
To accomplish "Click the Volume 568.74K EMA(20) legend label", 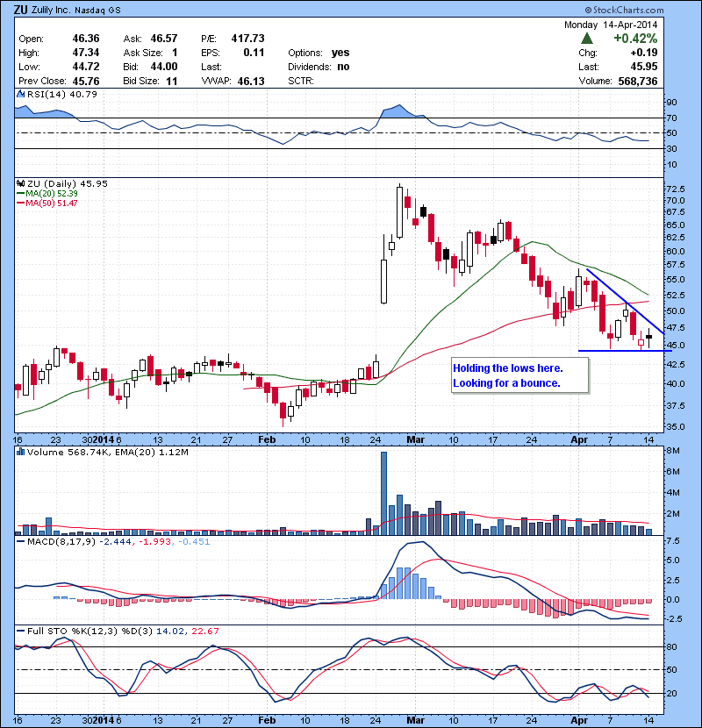I will pos(83,453).
